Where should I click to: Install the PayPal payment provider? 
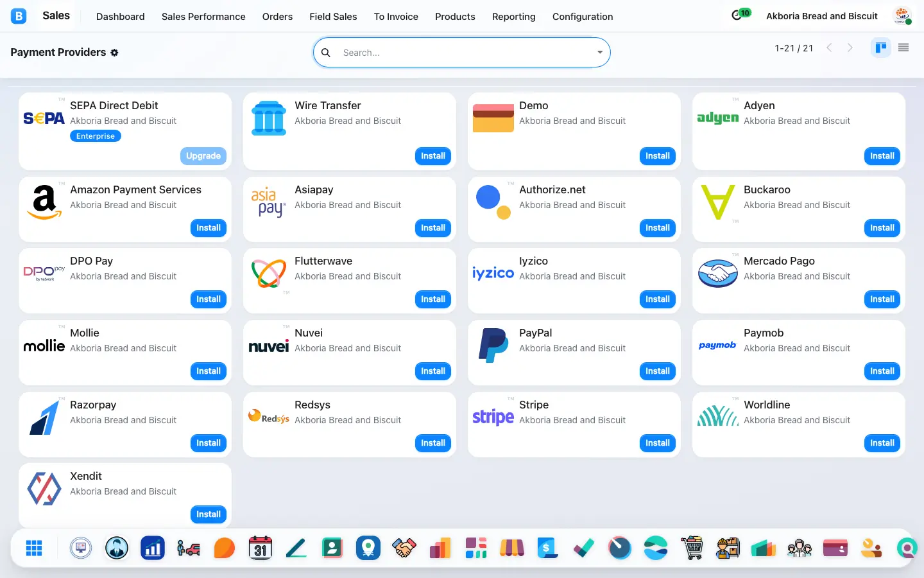click(657, 371)
